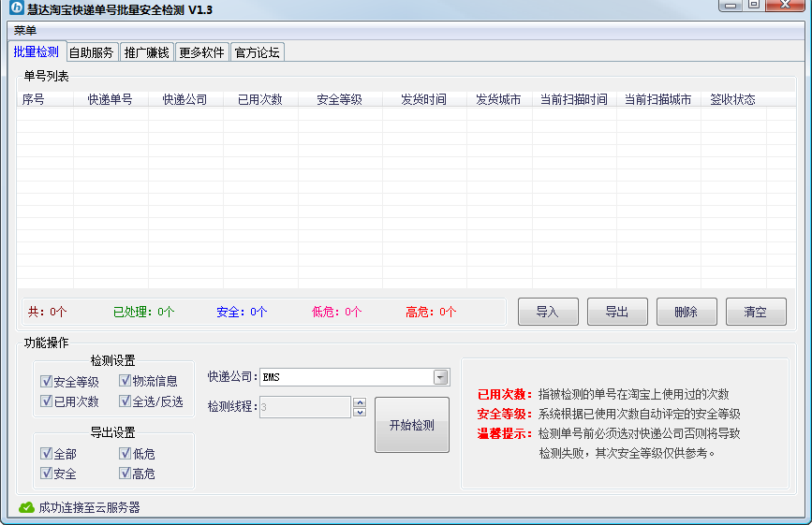Click the green cloud connection status icon

pyautogui.click(x=26, y=507)
